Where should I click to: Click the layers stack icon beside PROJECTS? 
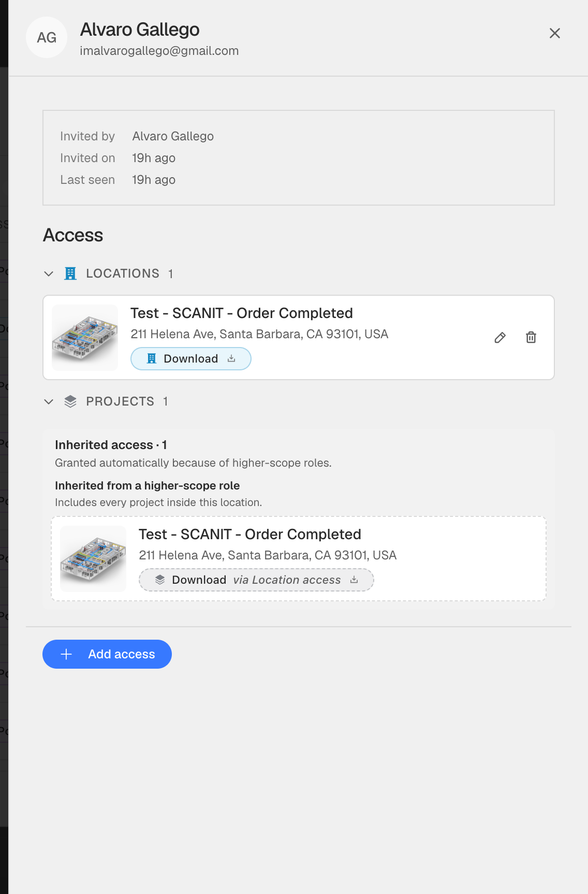coord(70,401)
